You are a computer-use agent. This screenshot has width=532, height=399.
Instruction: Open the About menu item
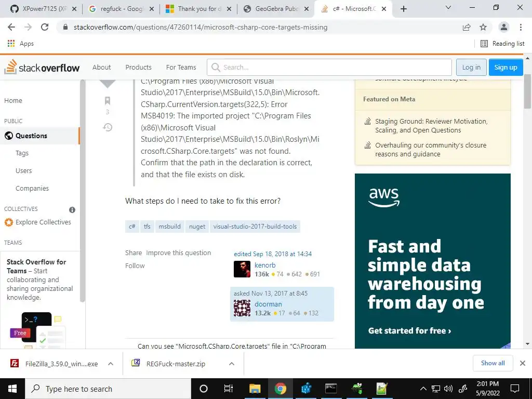pyautogui.click(x=101, y=67)
